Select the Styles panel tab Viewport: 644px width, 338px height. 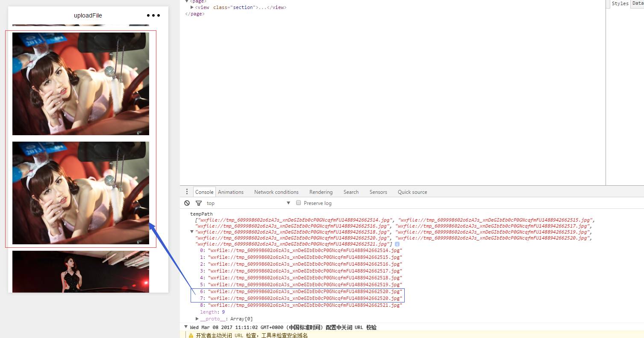tap(620, 3)
